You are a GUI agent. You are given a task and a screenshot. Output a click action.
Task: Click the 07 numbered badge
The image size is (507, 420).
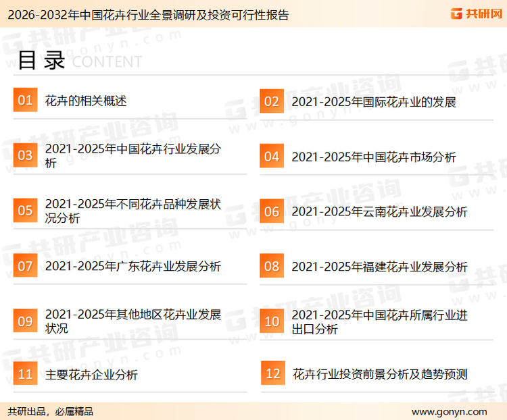click(25, 266)
